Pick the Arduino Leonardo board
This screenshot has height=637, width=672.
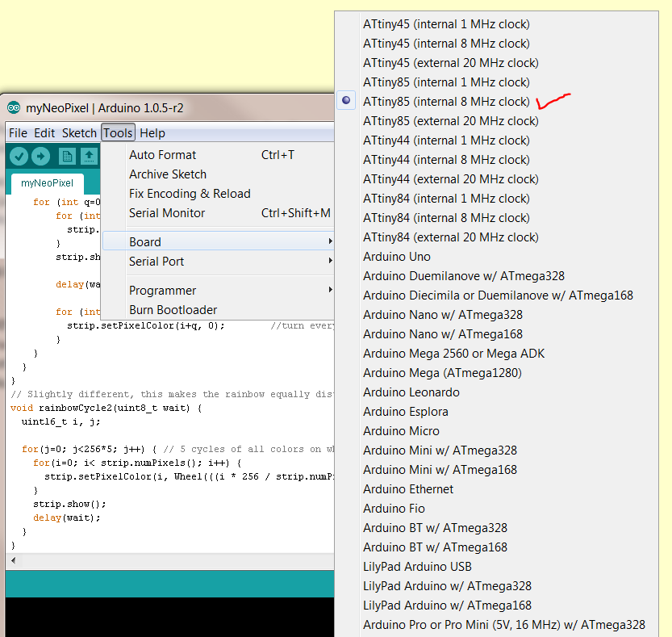click(411, 392)
